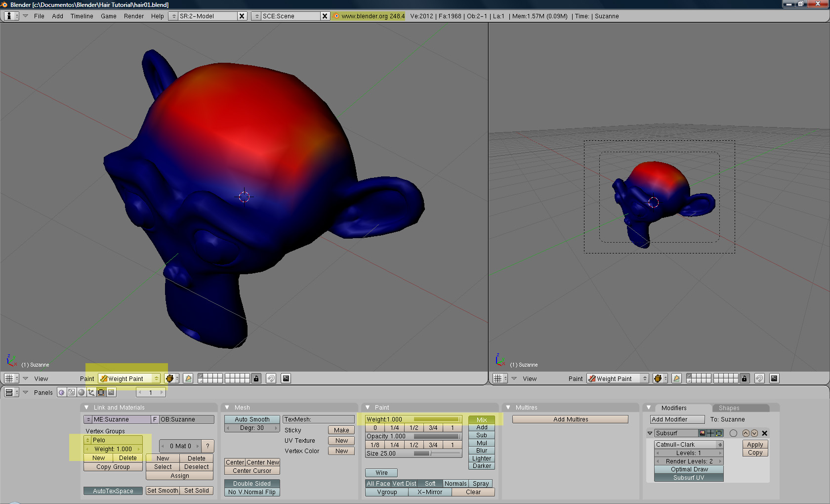Toggle Optimal Draw for Subsurf

(689, 469)
